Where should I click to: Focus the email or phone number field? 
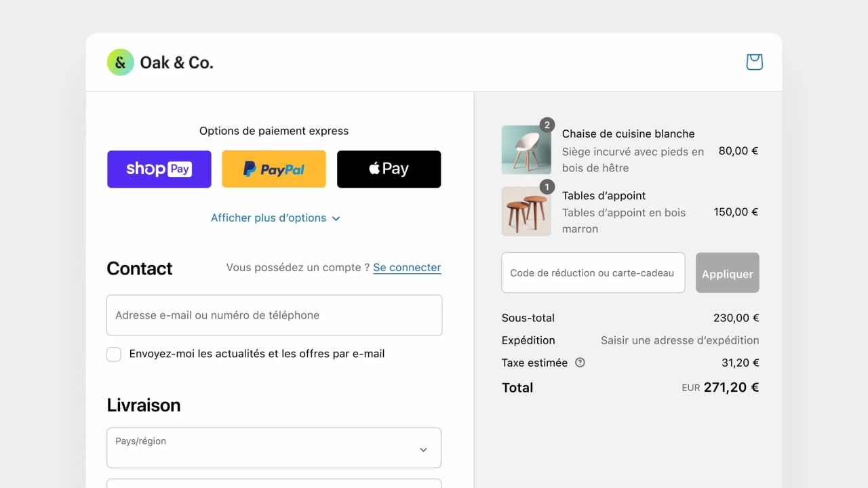[x=274, y=315]
